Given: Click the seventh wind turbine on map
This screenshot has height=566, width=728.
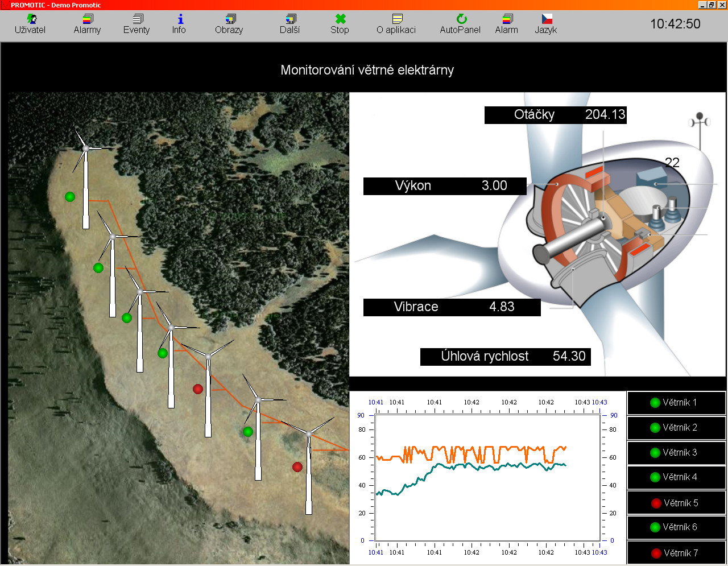Looking at the screenshot, I should 308,466.
